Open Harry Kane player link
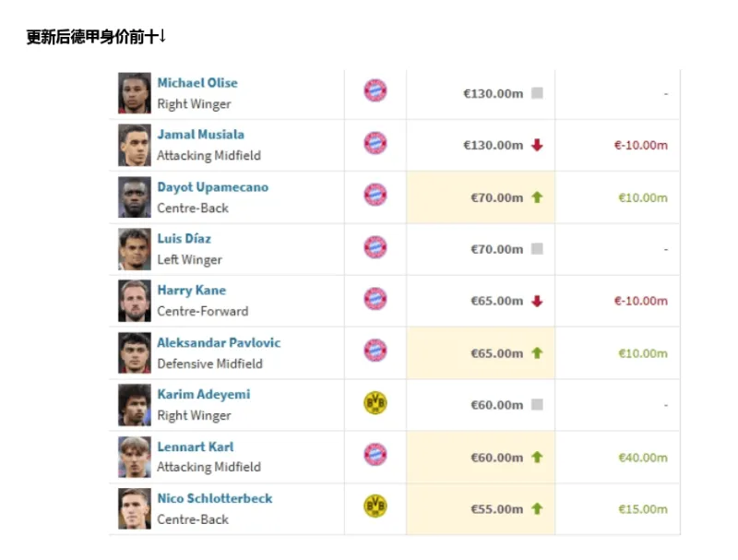 191,291
